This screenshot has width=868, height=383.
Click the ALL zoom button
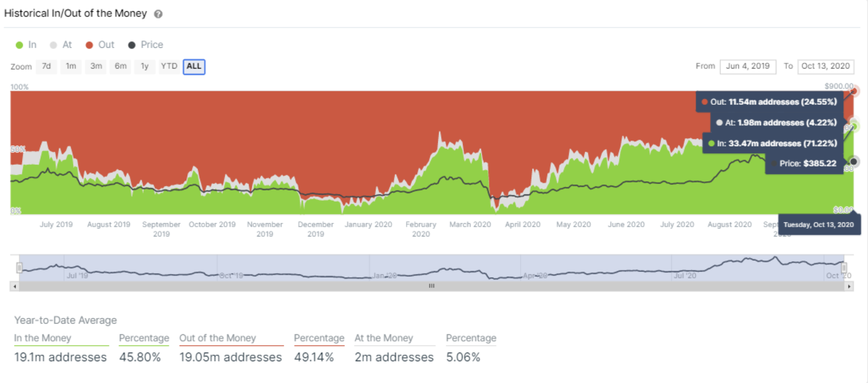click(194, 66)
